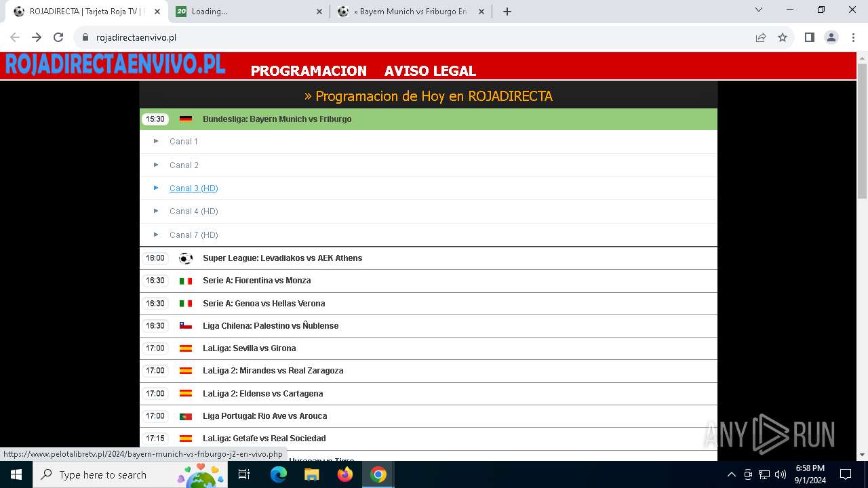Expand Serie A: Fiorentina vs Monza
The height and width of the screenshot is (488, 868).
click(x=429, y=281)
